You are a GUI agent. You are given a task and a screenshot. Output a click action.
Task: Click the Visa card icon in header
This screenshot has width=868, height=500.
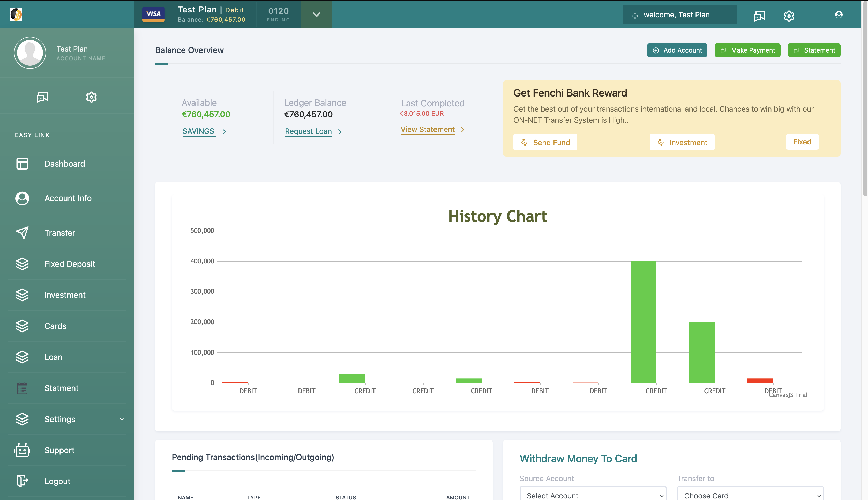(153, 14)
